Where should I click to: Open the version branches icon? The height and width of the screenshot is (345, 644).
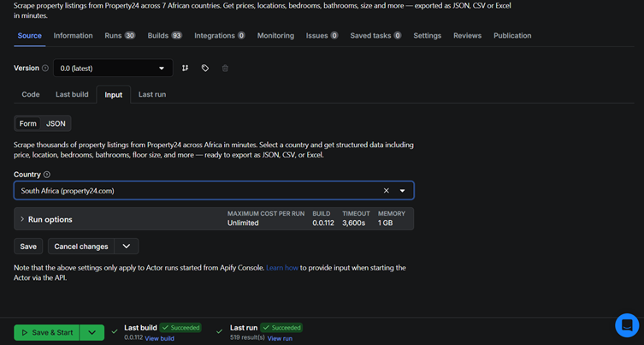pyautogui.click(x=186, y=68)
